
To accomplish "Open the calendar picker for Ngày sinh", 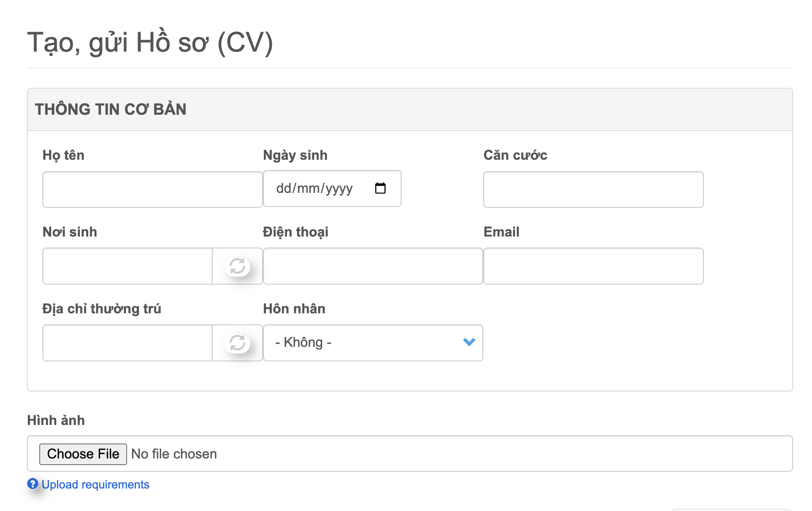I will 380,188.
